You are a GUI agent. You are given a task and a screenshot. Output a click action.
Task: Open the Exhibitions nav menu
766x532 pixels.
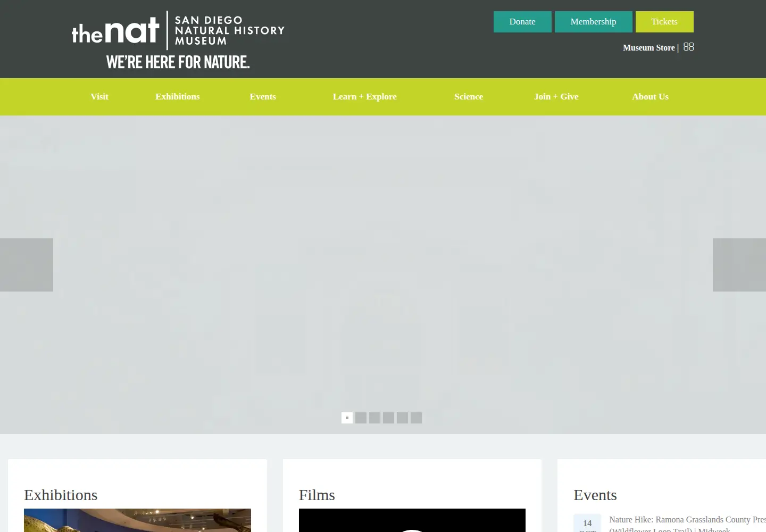coord(178,96)
